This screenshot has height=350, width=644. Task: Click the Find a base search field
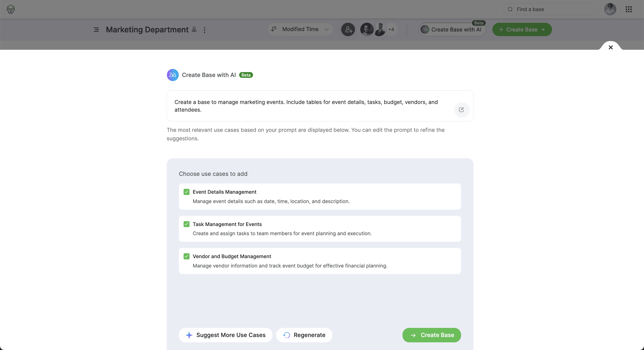point(549,9)
